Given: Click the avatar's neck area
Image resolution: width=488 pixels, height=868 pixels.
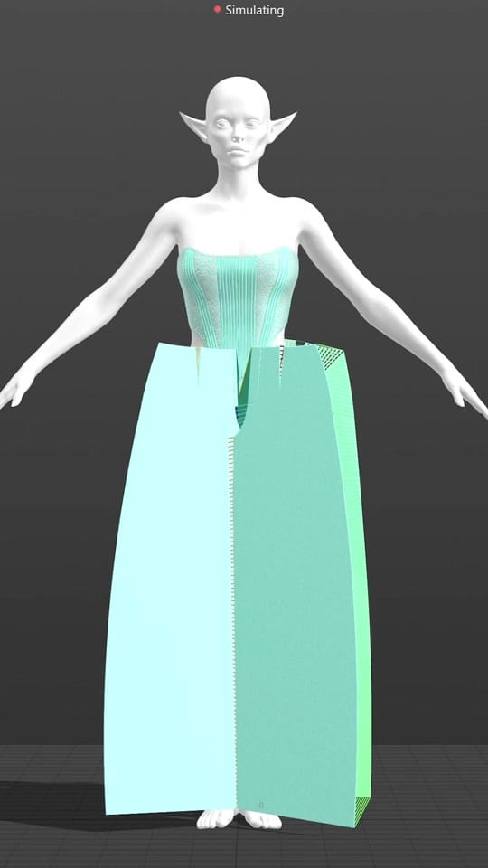Looking at the screenshot, I should coord(238,184).
